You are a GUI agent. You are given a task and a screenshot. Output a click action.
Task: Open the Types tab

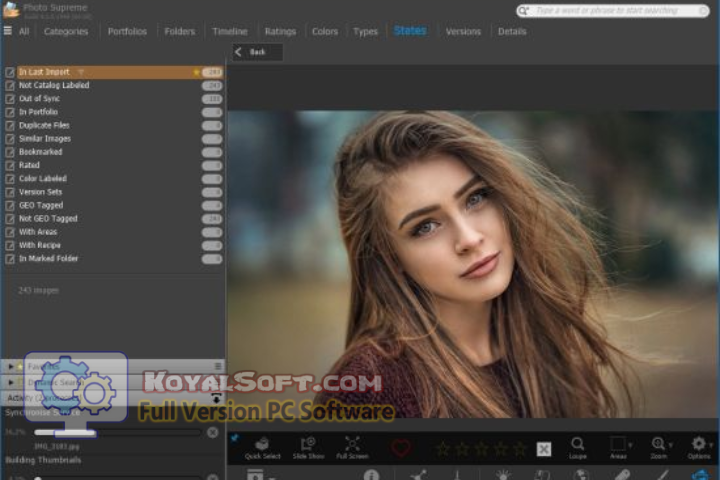(x=365, y=31)
